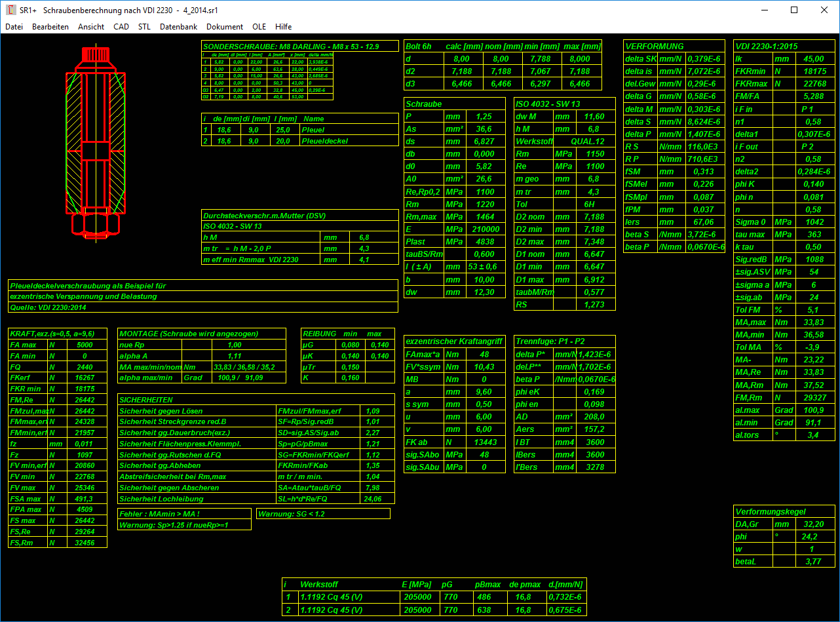Click the SR1+ application icon in title bar

point(10,10)
